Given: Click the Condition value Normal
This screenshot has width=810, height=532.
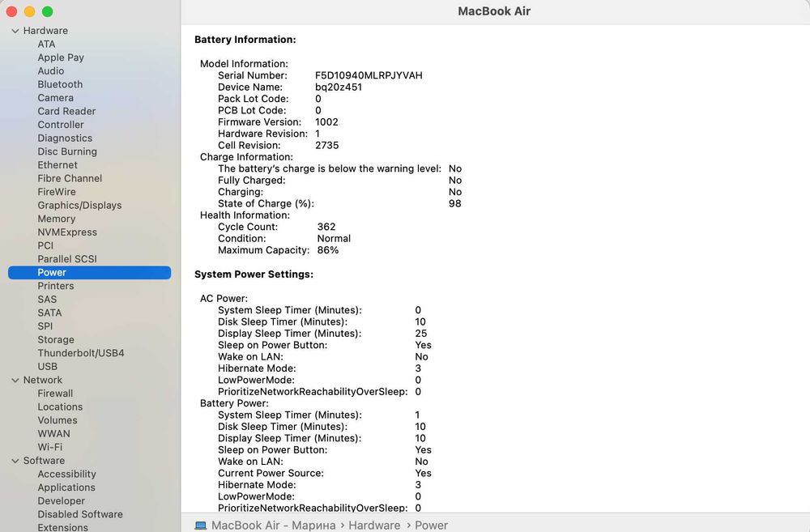Looking at the screenshot, I should click(334, 239).
